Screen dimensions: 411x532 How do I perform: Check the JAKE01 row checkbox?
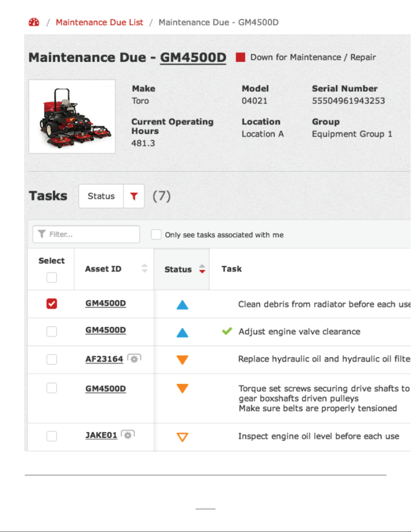[52, 436]
